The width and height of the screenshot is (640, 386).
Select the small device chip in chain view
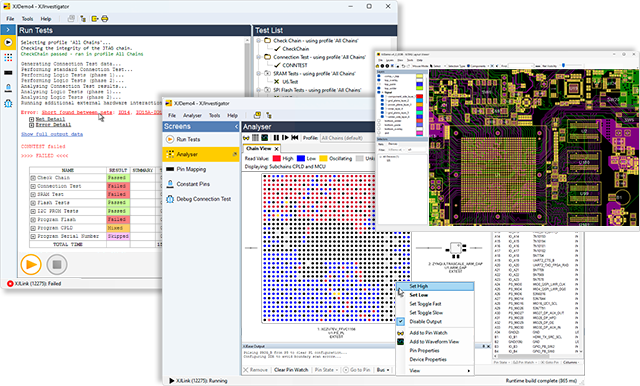[456, 248]
